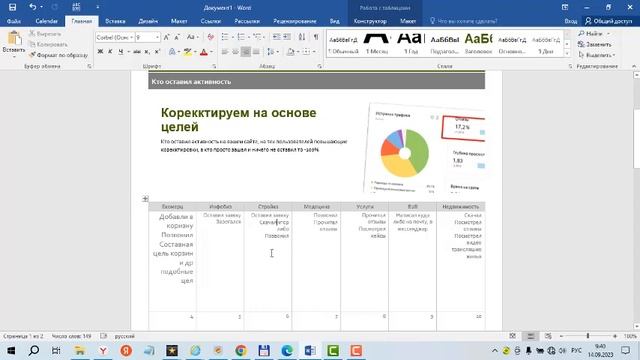Image resolution: width=640 pixels, height=360 pixels.
Task: Align text left
Action: (x=225, y=52)
